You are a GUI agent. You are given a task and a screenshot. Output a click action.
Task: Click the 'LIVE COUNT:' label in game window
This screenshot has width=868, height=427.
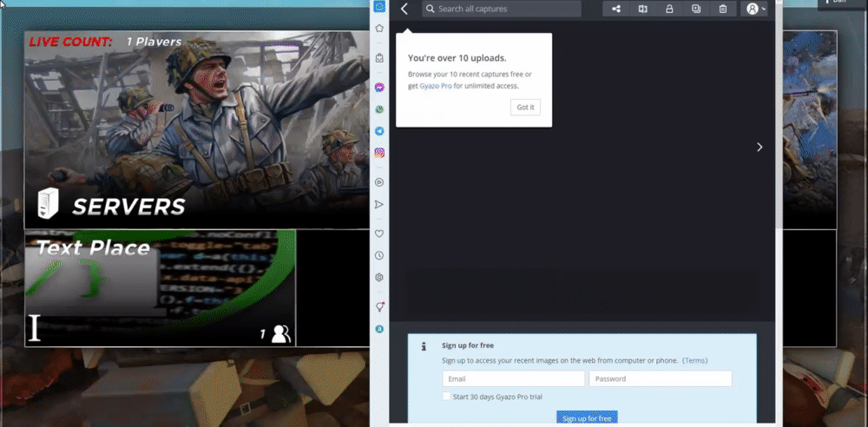(x=70, y=42)
